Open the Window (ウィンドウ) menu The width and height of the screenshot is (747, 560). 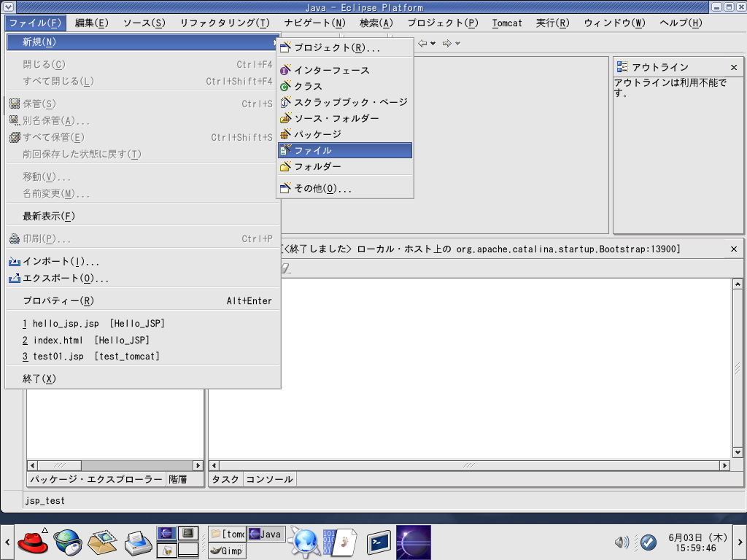pos(614,23)
